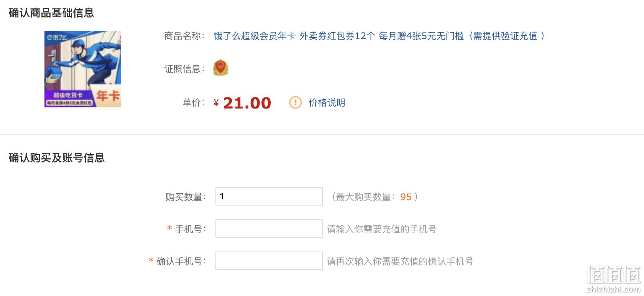This screenshot has width=644, height=296.
Task: Click into the 手机号 phone number field
Action: [269, 229]
